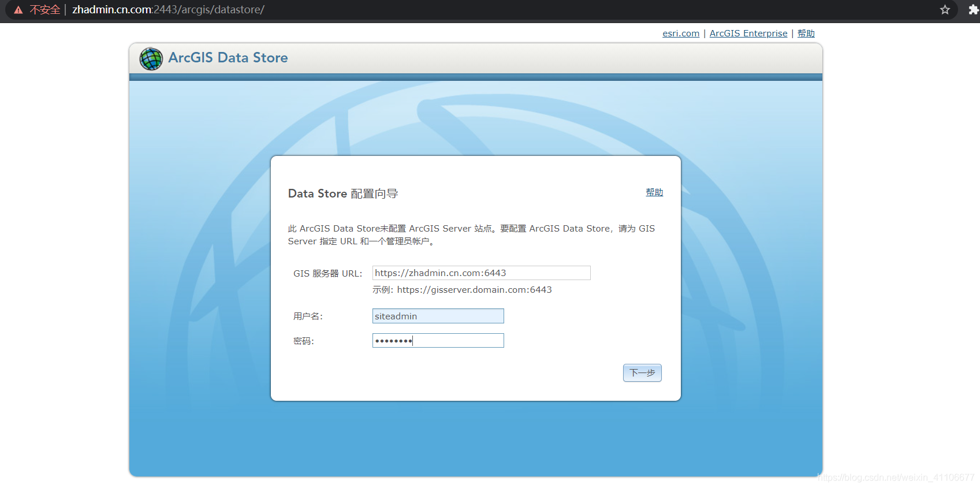Click the ArcGIS Data Store title text
The width and height of the screenshot is (980, 488).
point(228,58)
